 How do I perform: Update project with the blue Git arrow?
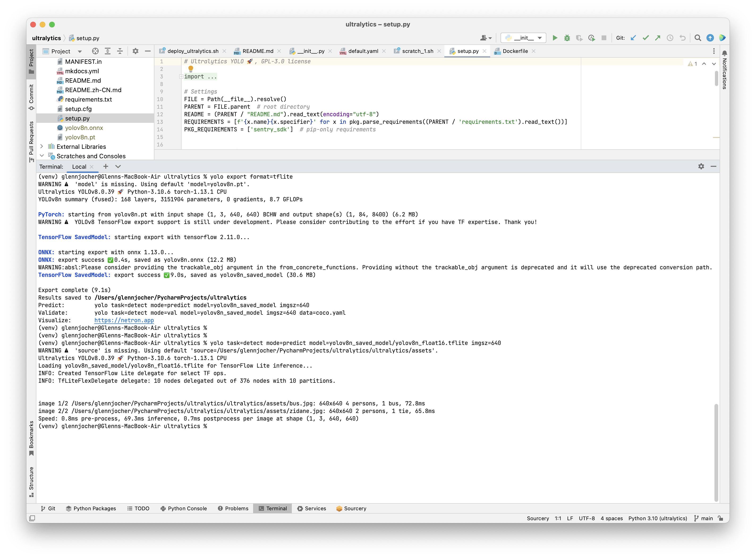633,38
